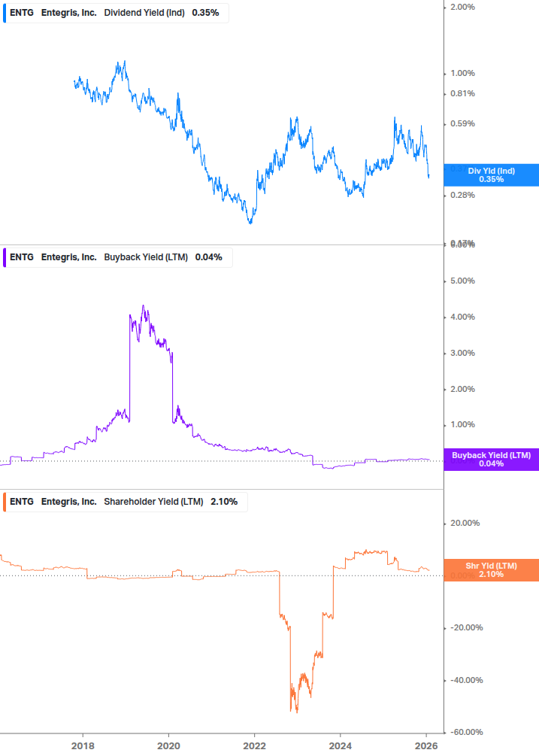Click the 0.59% tick on the dividend yield axis

[x=462, y=124]
